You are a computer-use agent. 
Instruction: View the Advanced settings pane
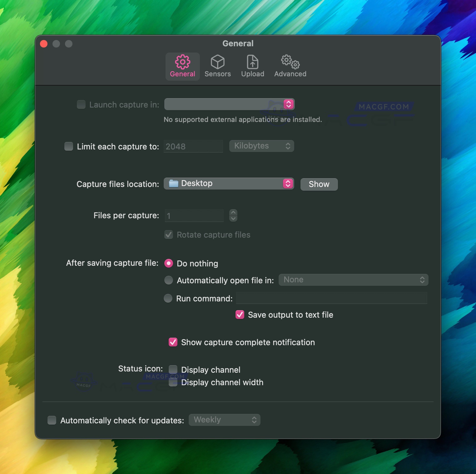290,66
